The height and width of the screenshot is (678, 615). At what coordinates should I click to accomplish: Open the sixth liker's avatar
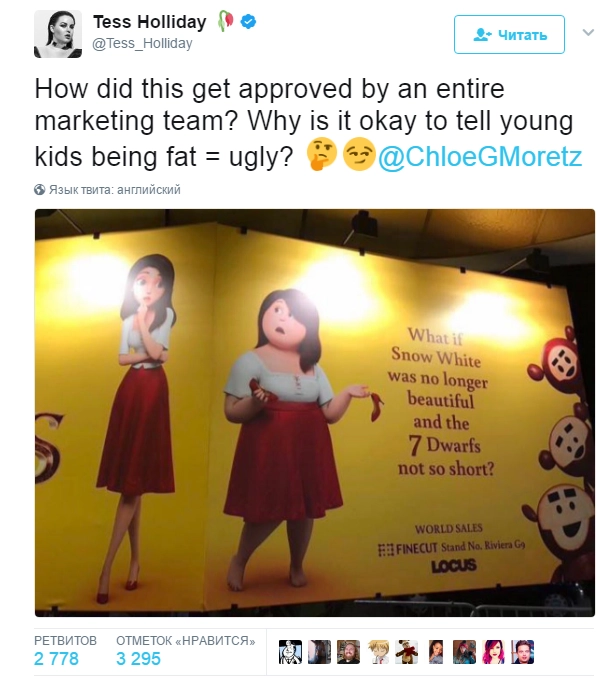point(437,652)
